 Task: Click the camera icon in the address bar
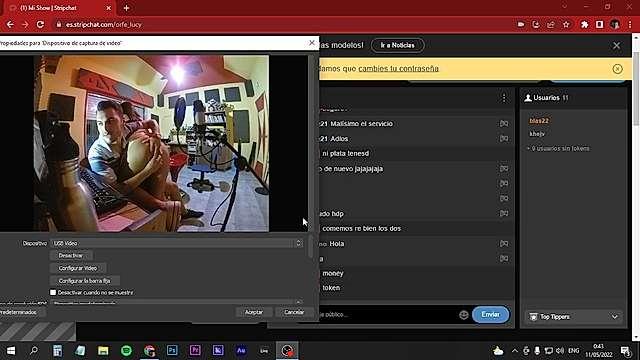(521, 24)
